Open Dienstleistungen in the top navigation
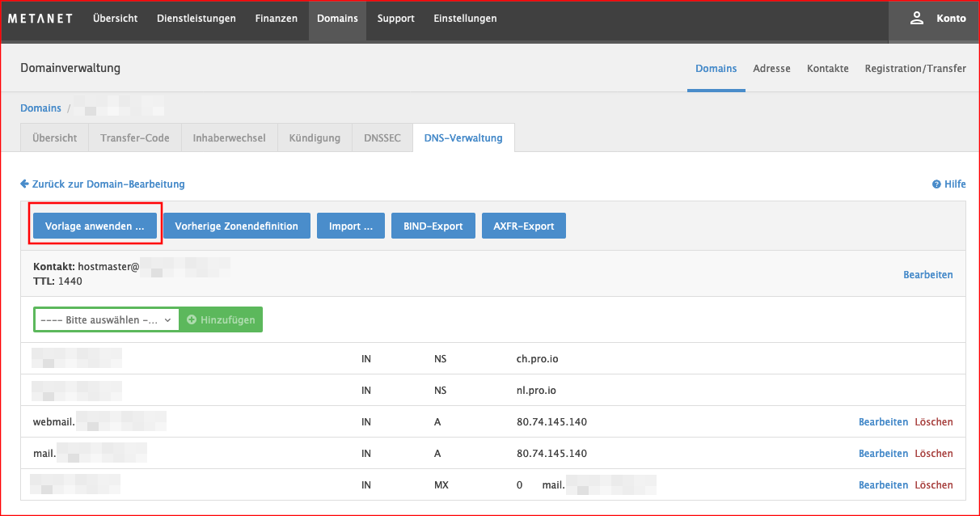The width and height of the screenshot is (980, 516). 196,19
